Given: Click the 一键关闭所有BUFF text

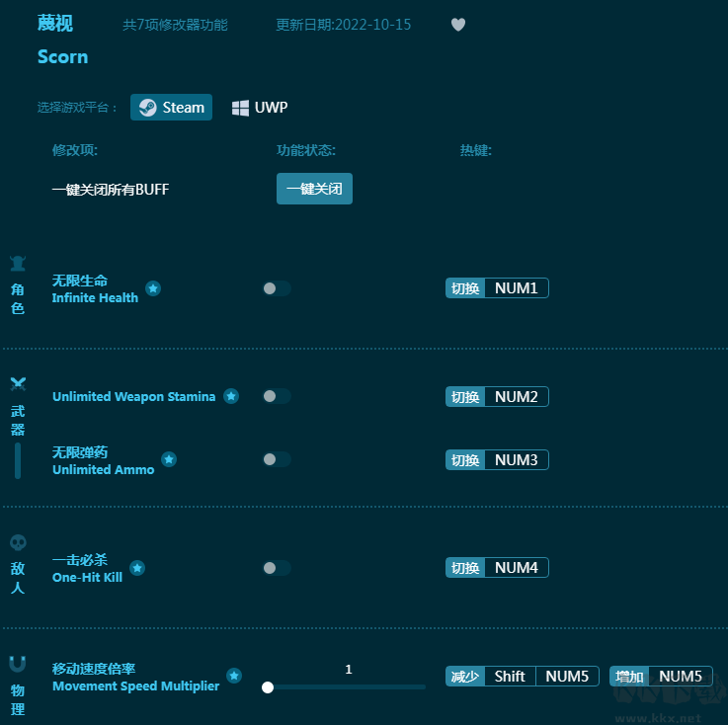Looking at the screenshot, I should [111, 190].
